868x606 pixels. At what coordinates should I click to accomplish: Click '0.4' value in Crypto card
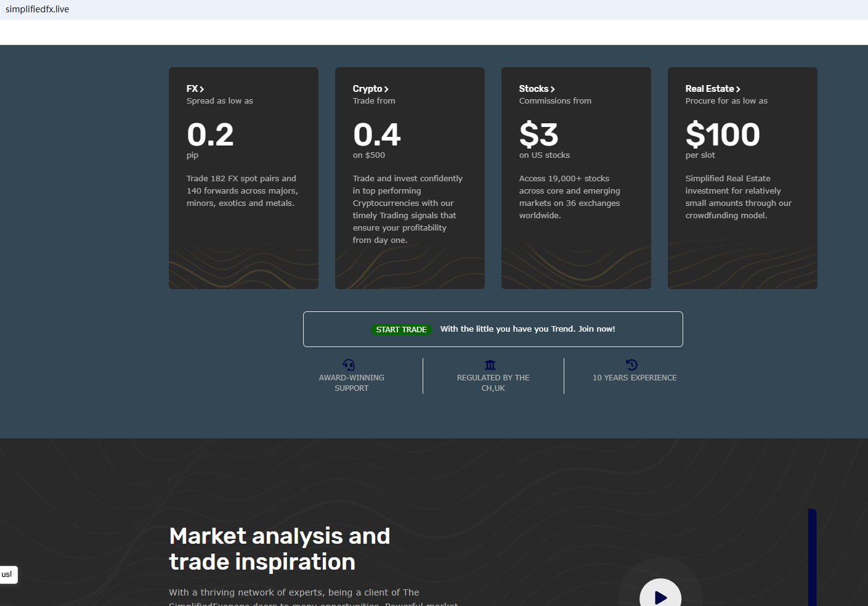tap(376, 134)
